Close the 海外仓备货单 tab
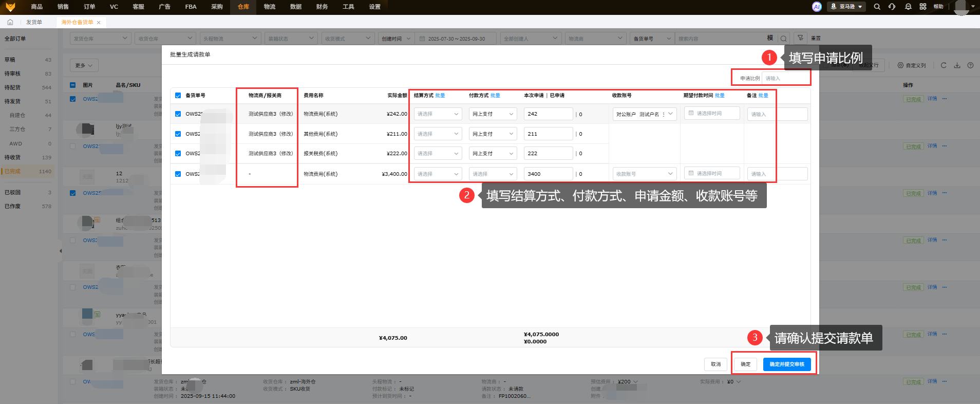Screen dimensions: 980x404 tap(99, 23)
